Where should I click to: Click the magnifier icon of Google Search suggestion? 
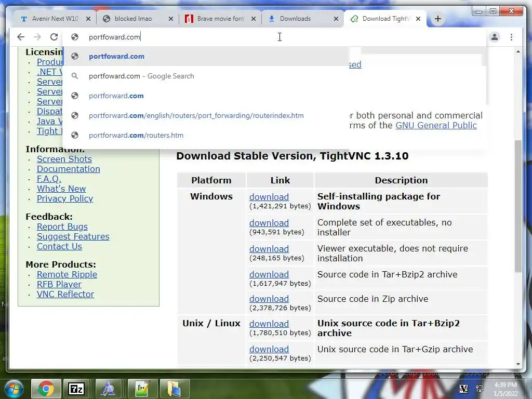[75, 76]
